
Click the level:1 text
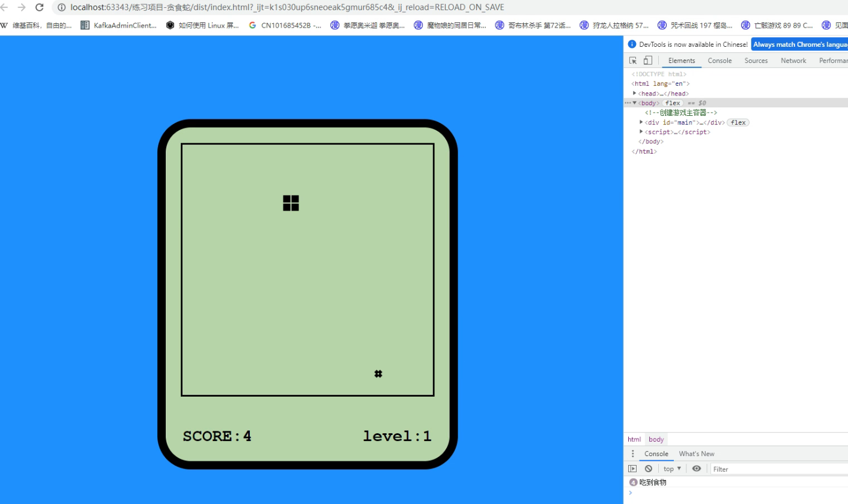(397, 436)
